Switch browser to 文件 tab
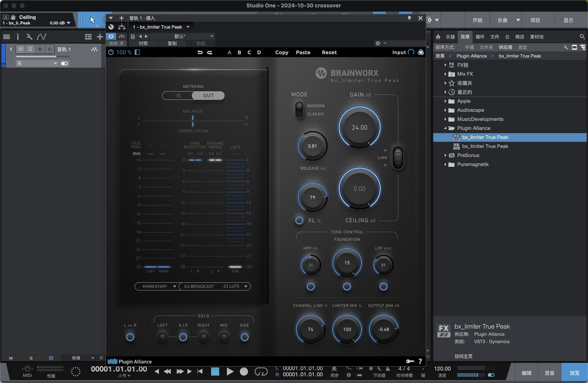The width and height of the screenshot is (588, 383). [x=495, y=37]
